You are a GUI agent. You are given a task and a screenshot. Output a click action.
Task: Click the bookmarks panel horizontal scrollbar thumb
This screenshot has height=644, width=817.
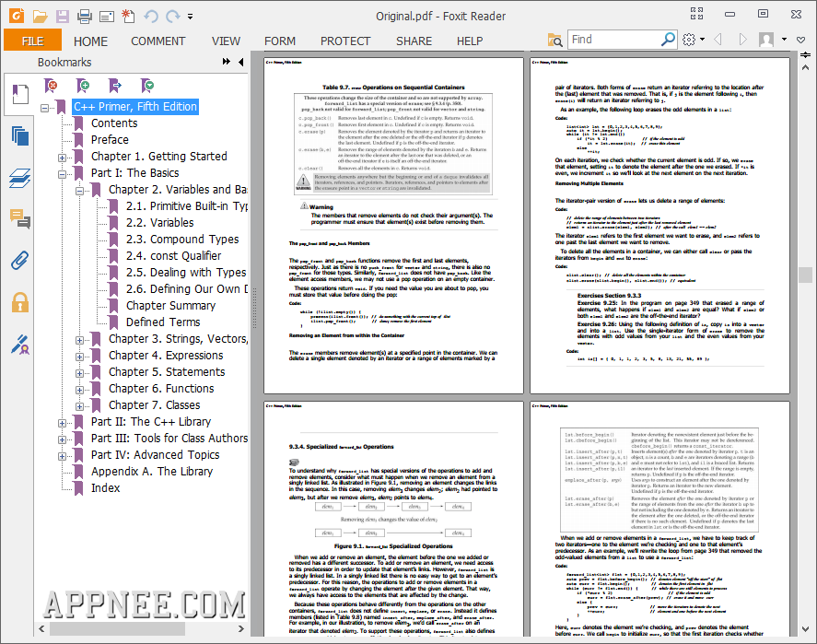click(x=117, y=629)
